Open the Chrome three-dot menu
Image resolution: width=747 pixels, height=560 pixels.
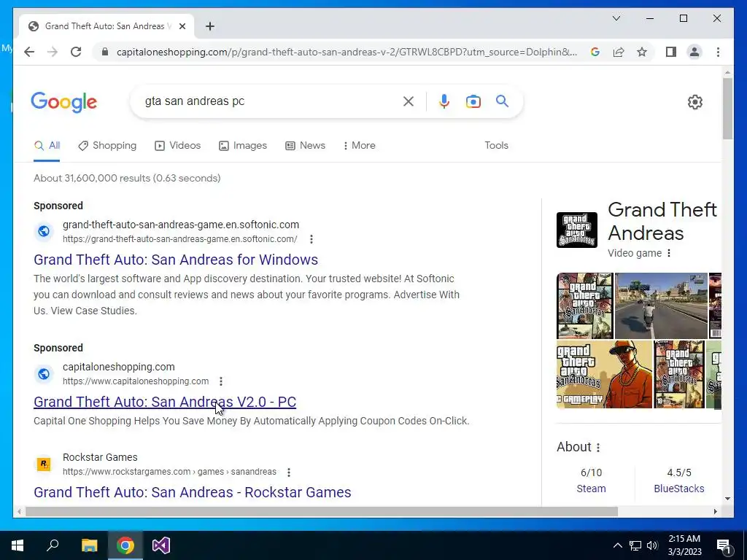pyautogui.click(x=718, y=52)
